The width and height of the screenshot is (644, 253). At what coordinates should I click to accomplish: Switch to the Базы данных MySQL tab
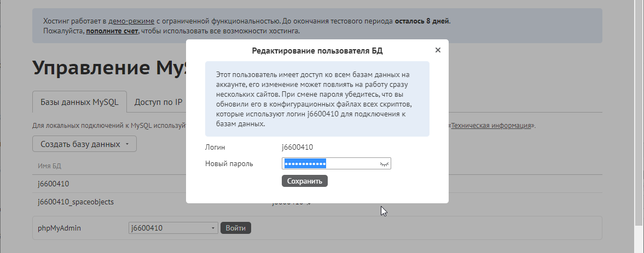point(79,102)
